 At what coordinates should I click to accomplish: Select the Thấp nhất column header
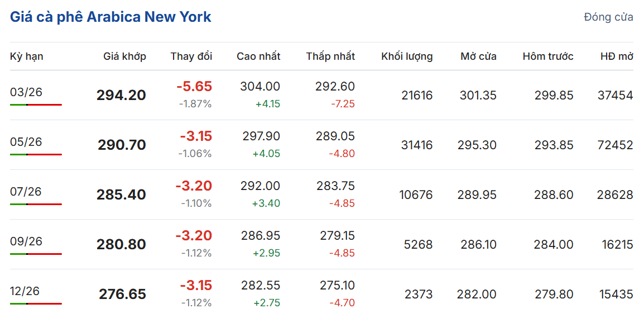tap(330, 56)
